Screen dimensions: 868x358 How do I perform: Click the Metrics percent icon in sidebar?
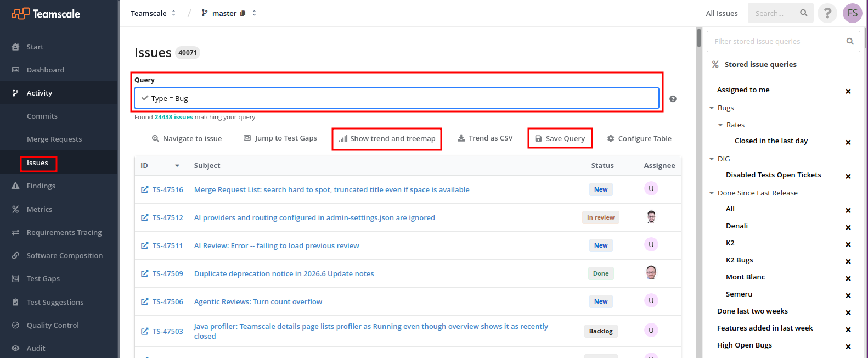tap(15, 209)
